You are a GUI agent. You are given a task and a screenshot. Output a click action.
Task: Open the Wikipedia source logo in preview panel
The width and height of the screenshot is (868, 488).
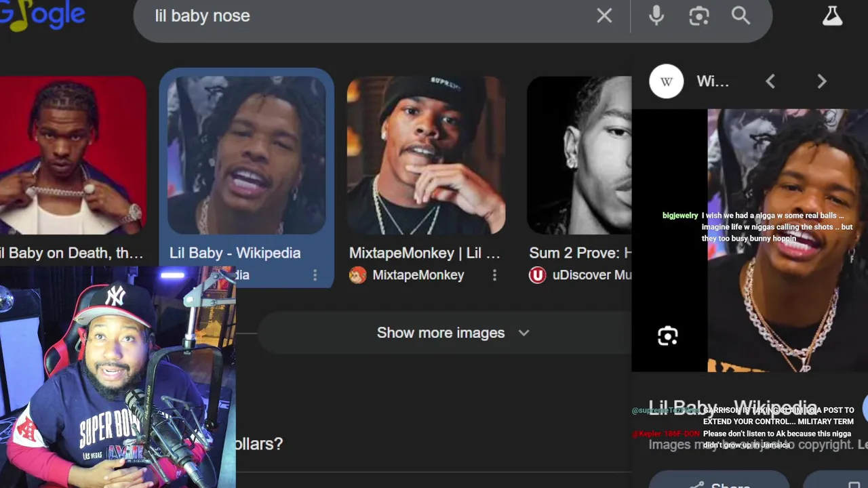pyautogui.click(x=667, y=81)
